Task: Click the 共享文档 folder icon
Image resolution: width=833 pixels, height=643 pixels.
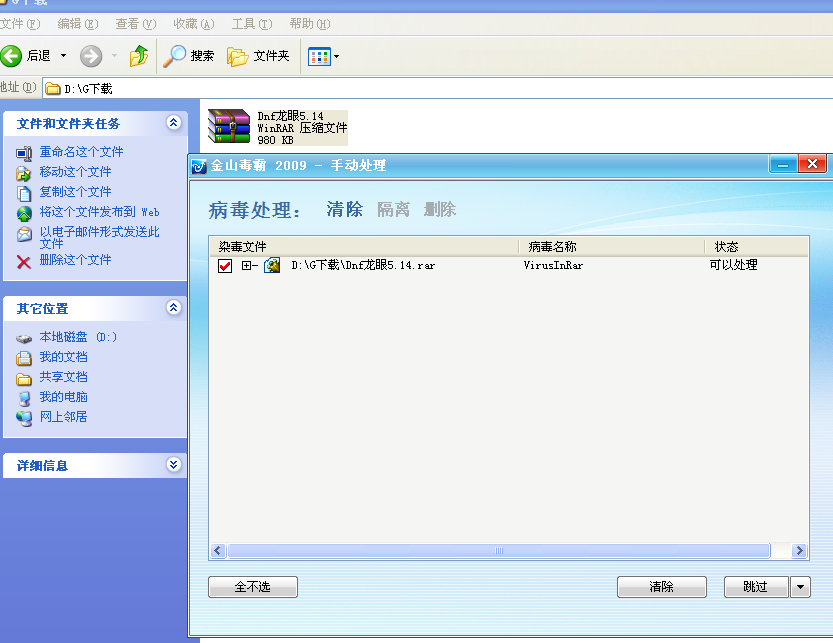Action: click(x=24, y=379)
